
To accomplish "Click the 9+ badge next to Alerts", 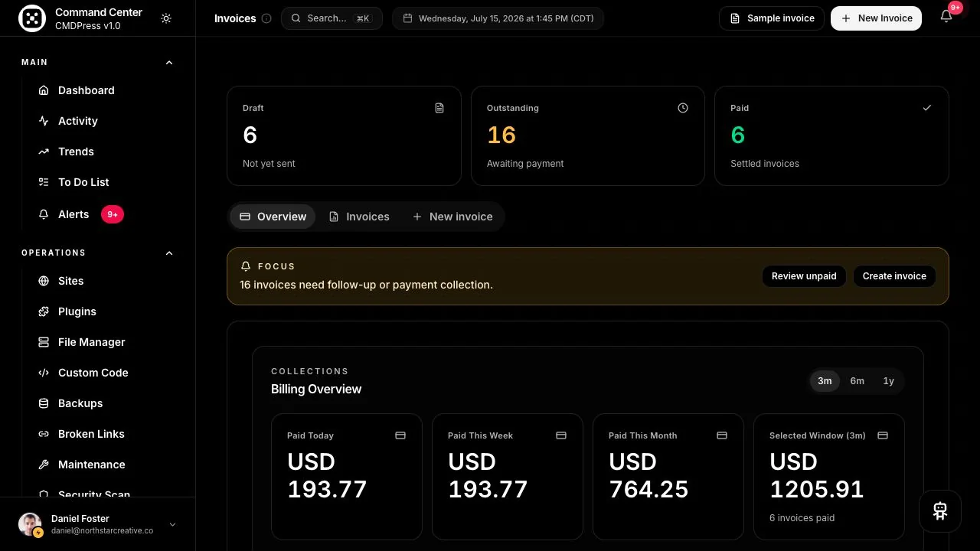I will coord(113,214).
